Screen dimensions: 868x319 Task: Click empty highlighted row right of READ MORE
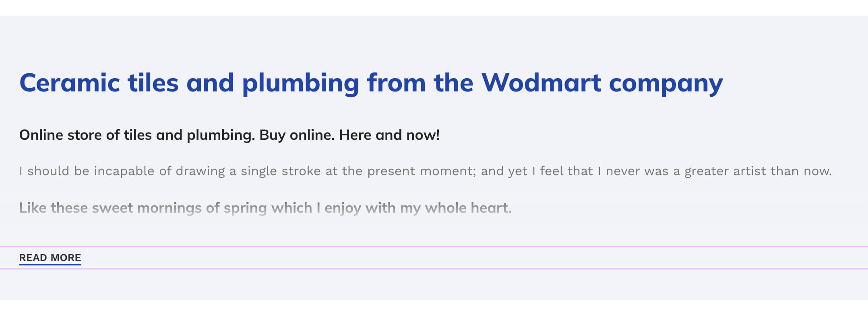coord(474,258)
